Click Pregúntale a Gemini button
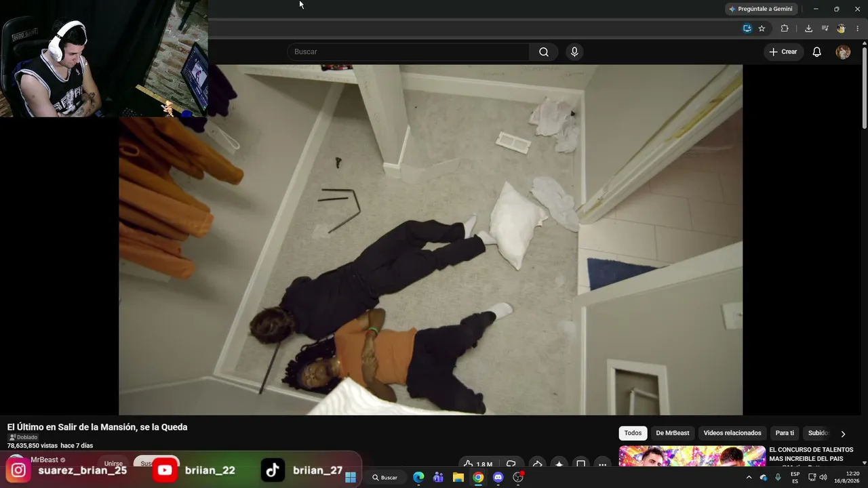The width and height of the screenshot is (868, 488). point(760,9)
